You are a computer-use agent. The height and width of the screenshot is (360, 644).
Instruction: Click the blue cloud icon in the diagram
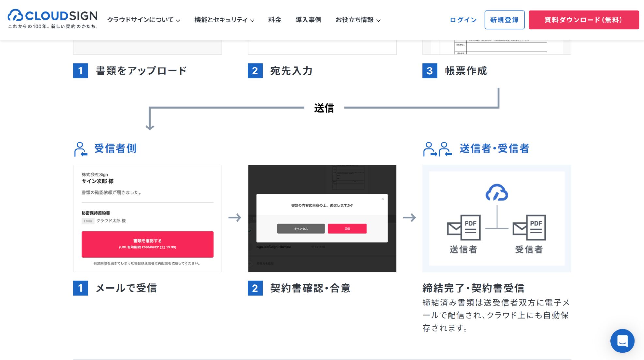point(497,192)
